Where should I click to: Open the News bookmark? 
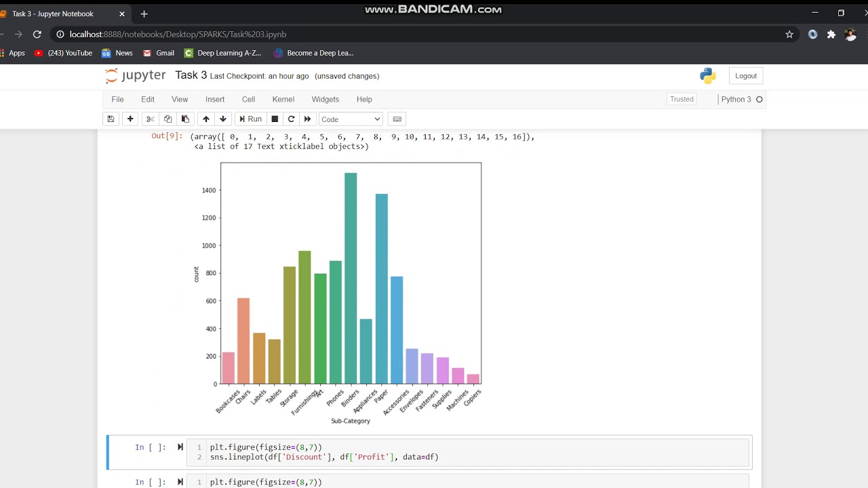coord(117,53)
